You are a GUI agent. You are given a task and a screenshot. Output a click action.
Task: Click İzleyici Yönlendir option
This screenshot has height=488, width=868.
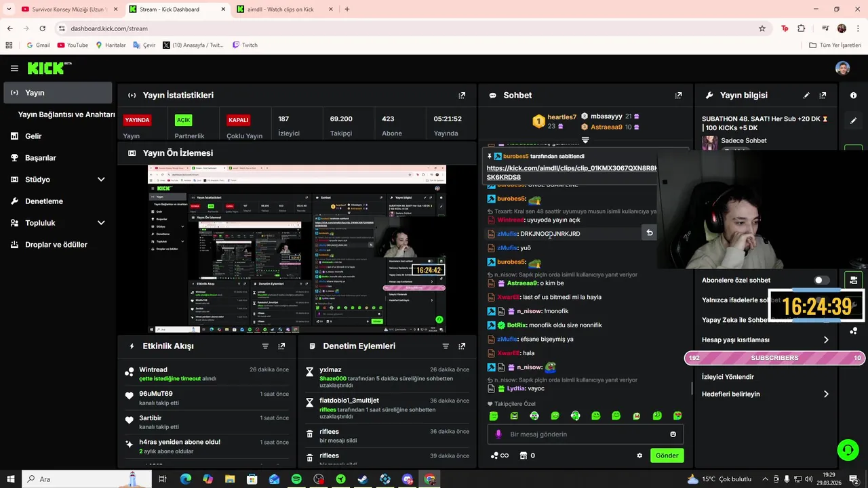728,377
